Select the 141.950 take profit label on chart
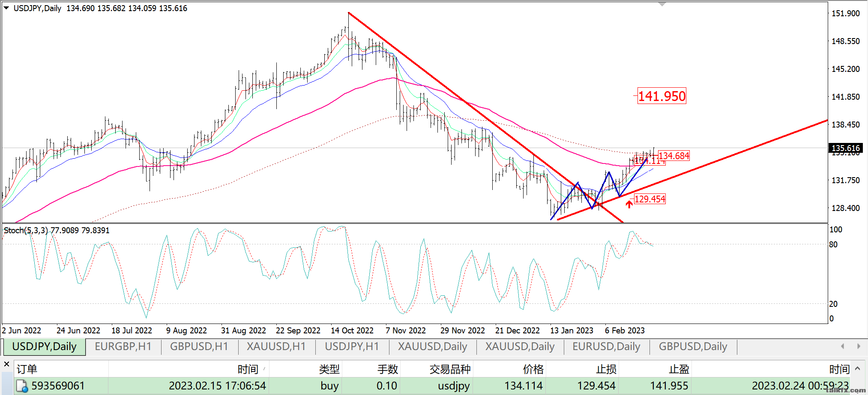Viewport: 868px width, 395px height. point(662,96)
